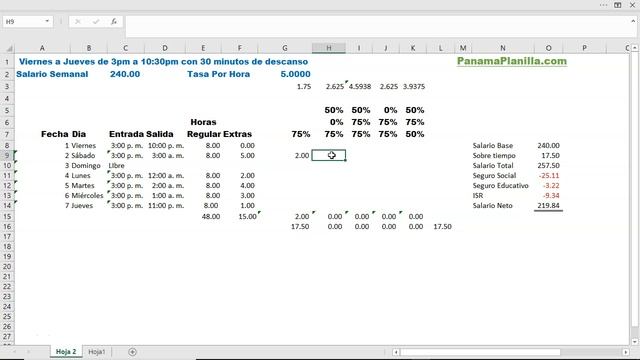Click the Horas header cell

(203, 122)
